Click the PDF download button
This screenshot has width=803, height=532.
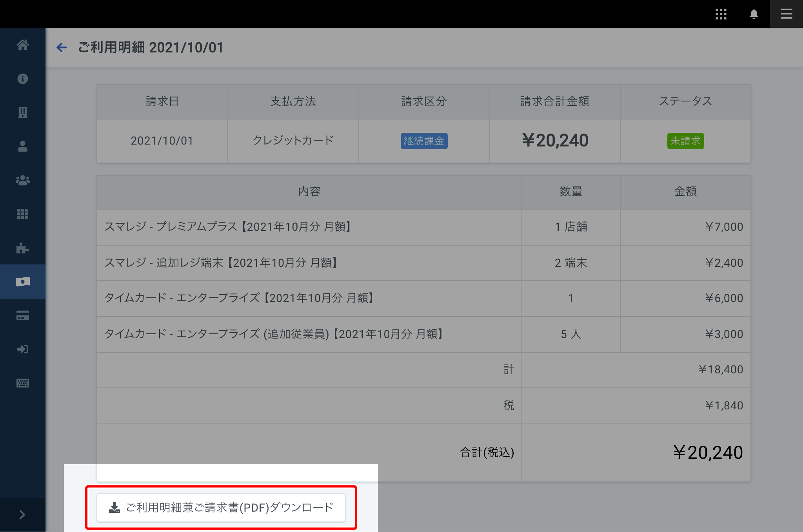221,508
